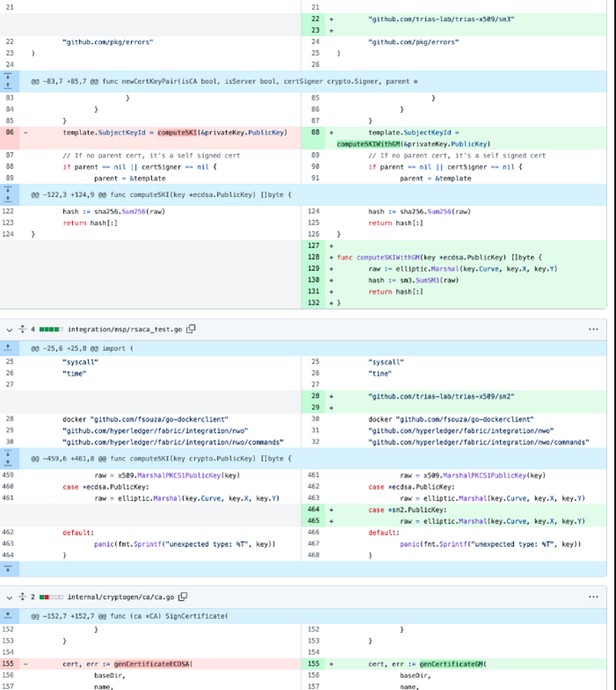616x690 pixels.
Task: Open the integration/msp/rsaca_test.go file link
Action: pyautogui.click(x=125, y=329)
